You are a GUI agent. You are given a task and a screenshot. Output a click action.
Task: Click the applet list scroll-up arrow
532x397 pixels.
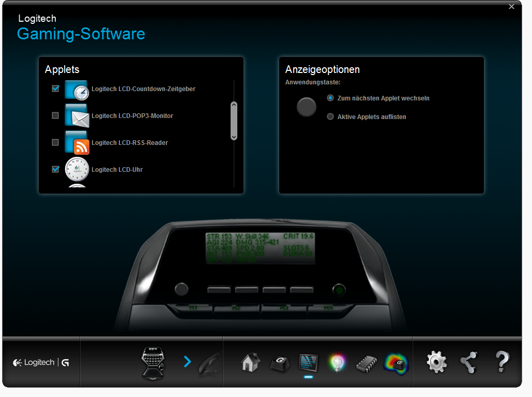[x=234, y=105]
